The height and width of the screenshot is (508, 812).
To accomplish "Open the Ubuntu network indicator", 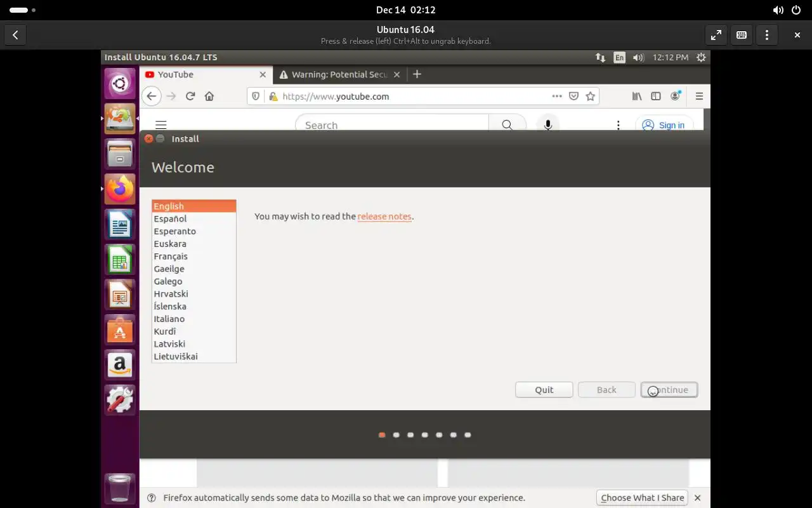I will [x=600, y=57].
